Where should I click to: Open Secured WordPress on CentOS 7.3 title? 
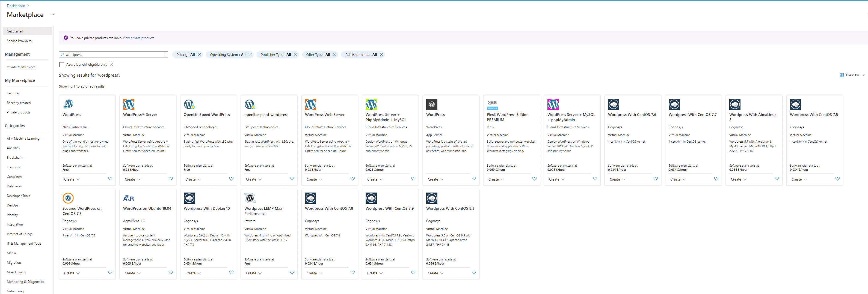pos(82,211)
